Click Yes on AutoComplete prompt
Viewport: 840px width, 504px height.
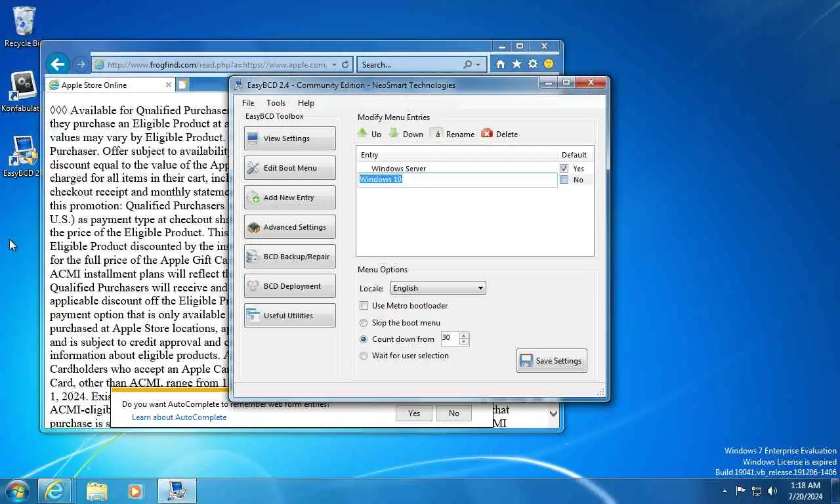pyautogui.click(x=414, y=413)
